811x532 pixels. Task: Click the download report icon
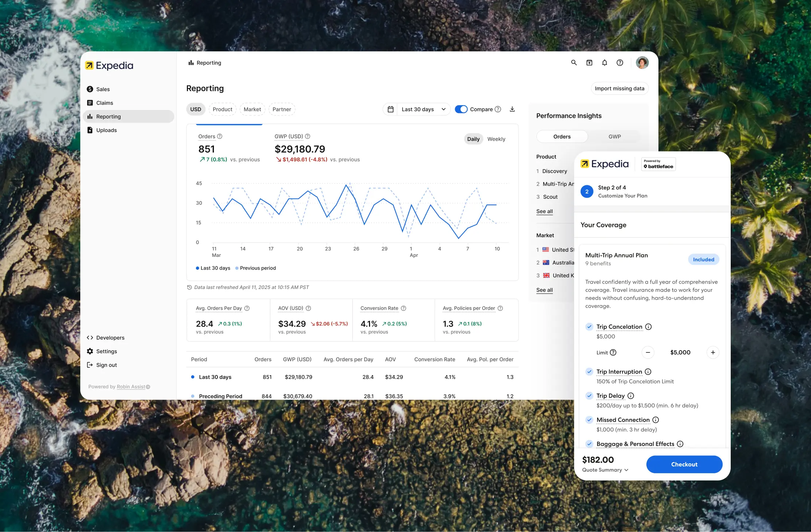[512, 109]
